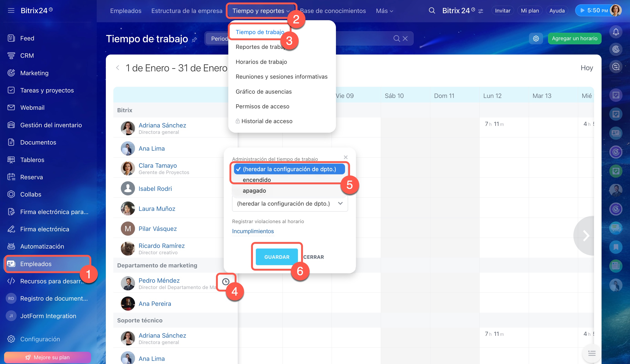Click the search magnifier in top bar
The width and height of the screenshot is (630, 364).
[432, 10]
